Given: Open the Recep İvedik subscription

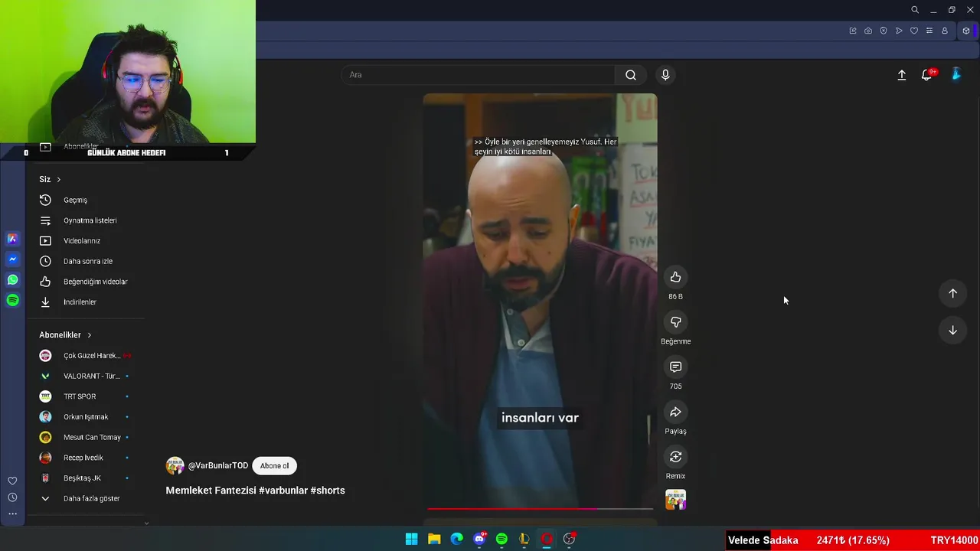Looking at the screenshot, I should point(85,458).
